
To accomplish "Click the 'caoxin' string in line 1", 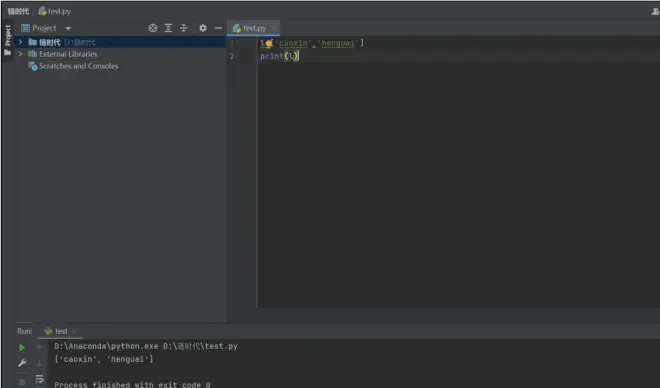I will tap(292, 43).
